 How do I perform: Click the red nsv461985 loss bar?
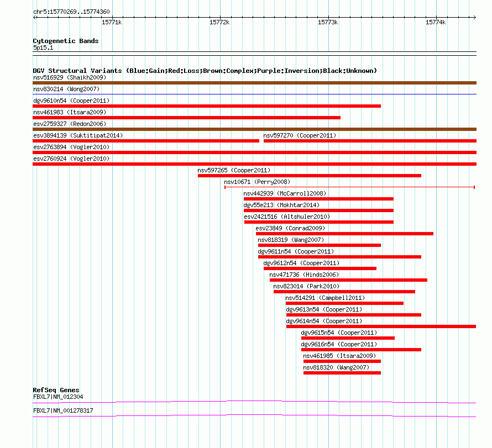point(342,361)
